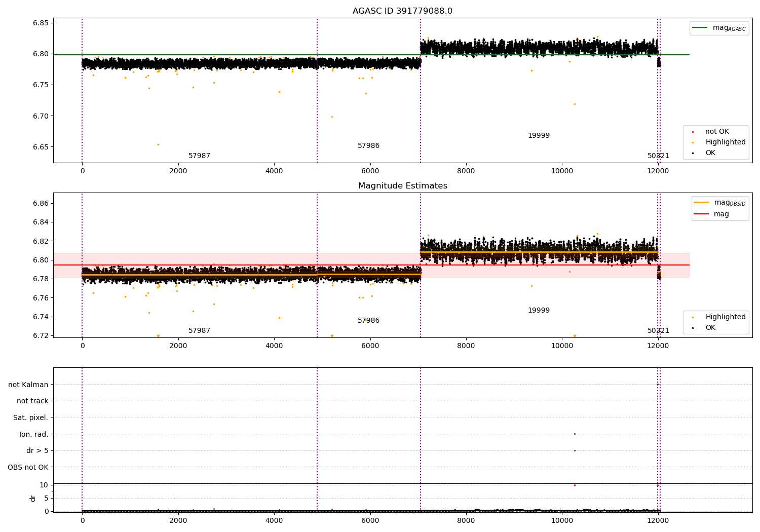
Task: Click the 'mag' label in middle legend
Action: (721, 214)
